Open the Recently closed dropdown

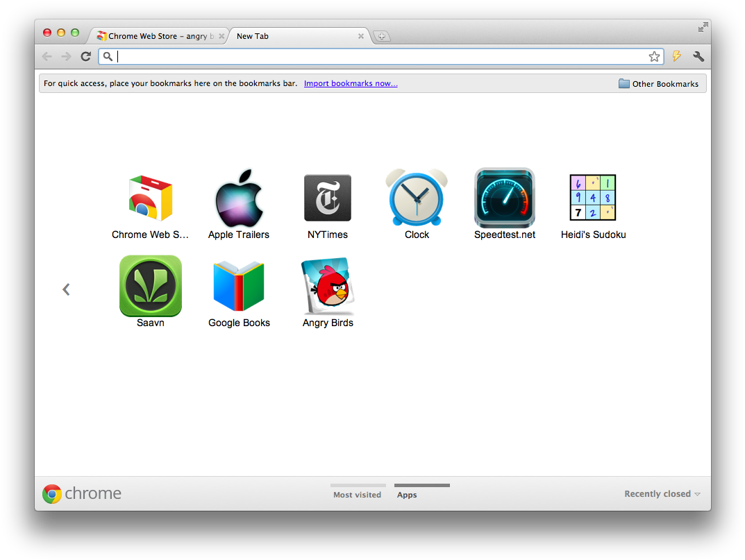[661, 493]
